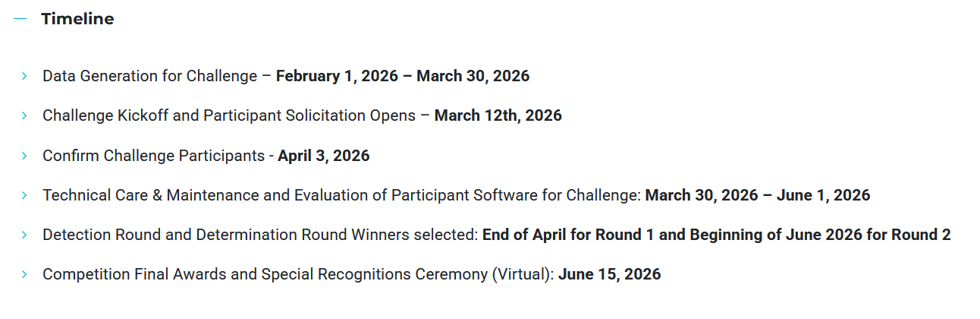Screen dimensions: 980x319
Task: Click the Confirm Challenge Participants text
Action: [x=153, y=156]
